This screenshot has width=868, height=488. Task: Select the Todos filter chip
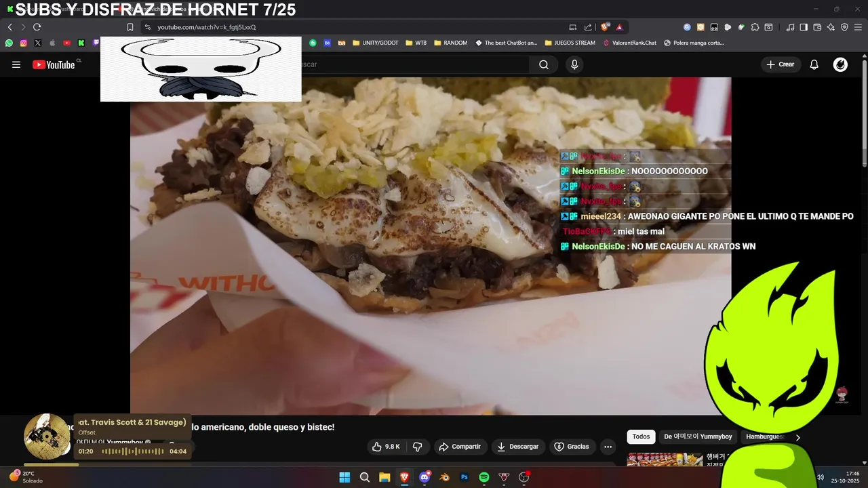point(641,436)
